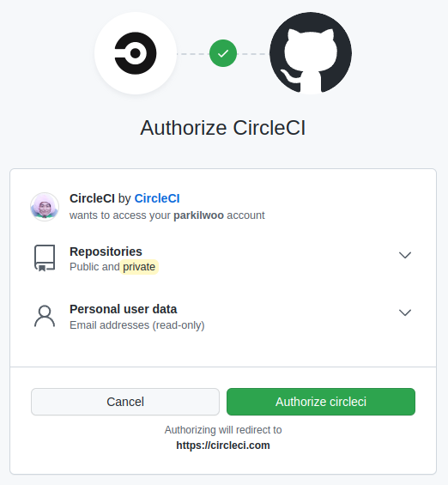Click the user avatar beside CircleCI

45,207
